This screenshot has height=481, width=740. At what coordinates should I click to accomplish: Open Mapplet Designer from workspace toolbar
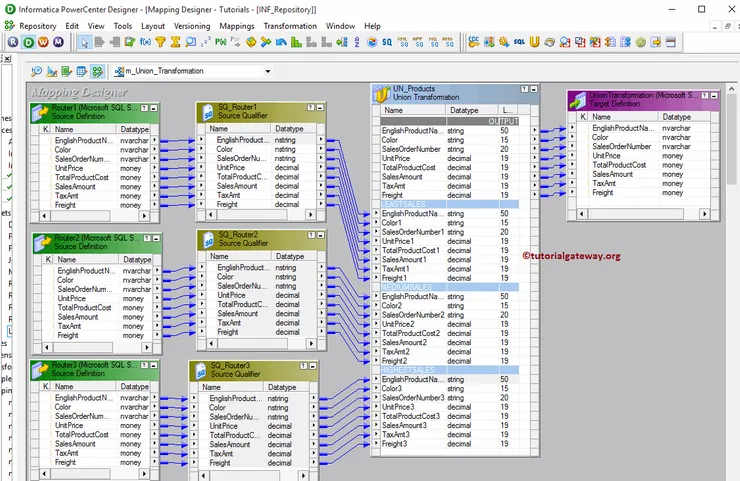(82, 71)
